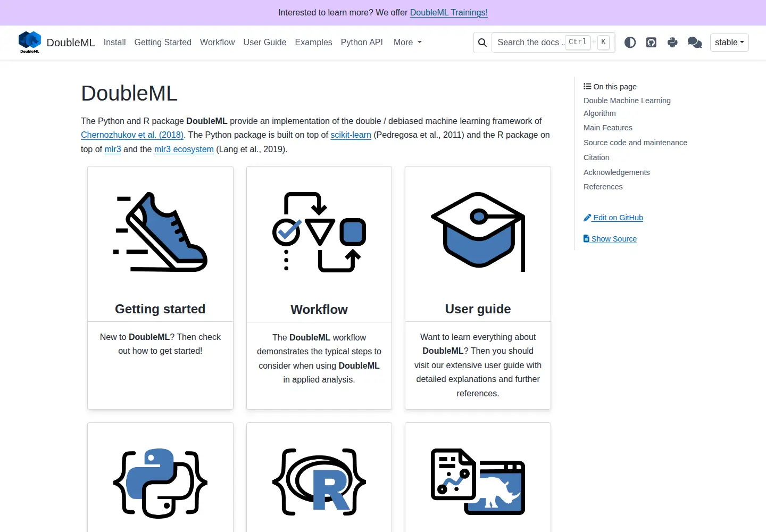Image resolution: width=766 pixels, height=532 pixels.
Task: Follow the scikit-learn link
Action: 351,135
